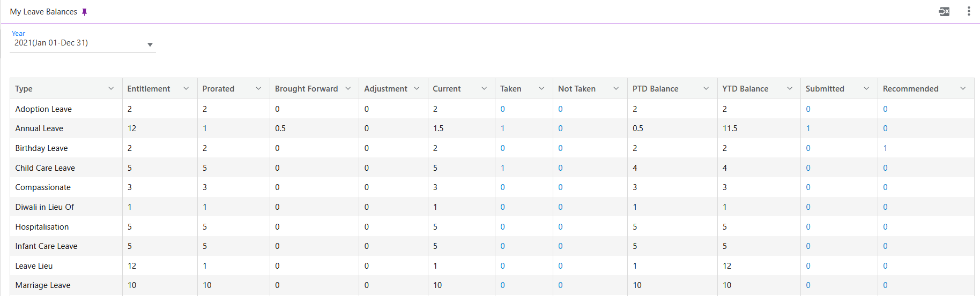This screenshot has height=296, width=980.
Task: Click Child Care Leave taken value link
Action: tap(502, 168)
